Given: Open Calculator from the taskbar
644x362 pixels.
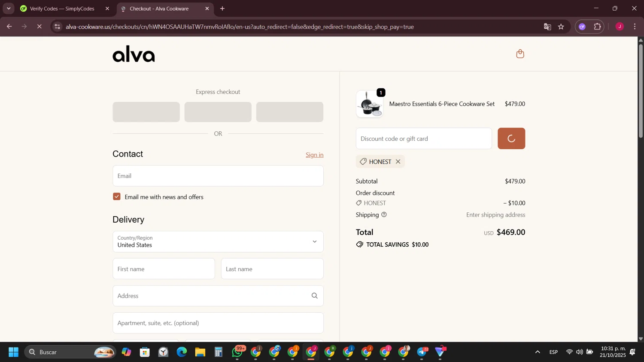Looking at the screenshot, I should pyautogui.click(x=219, y=352).
